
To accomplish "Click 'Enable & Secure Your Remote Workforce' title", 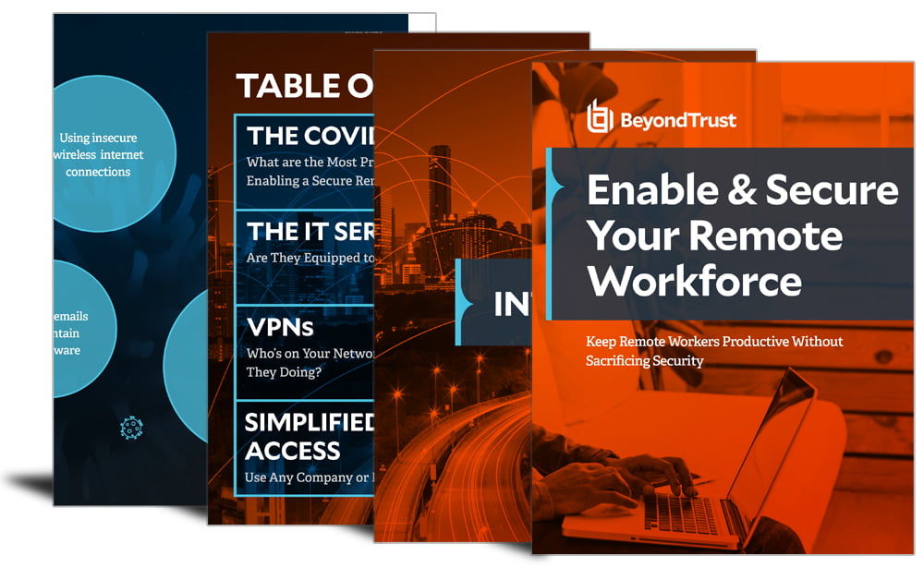I will tap(730, 234).
